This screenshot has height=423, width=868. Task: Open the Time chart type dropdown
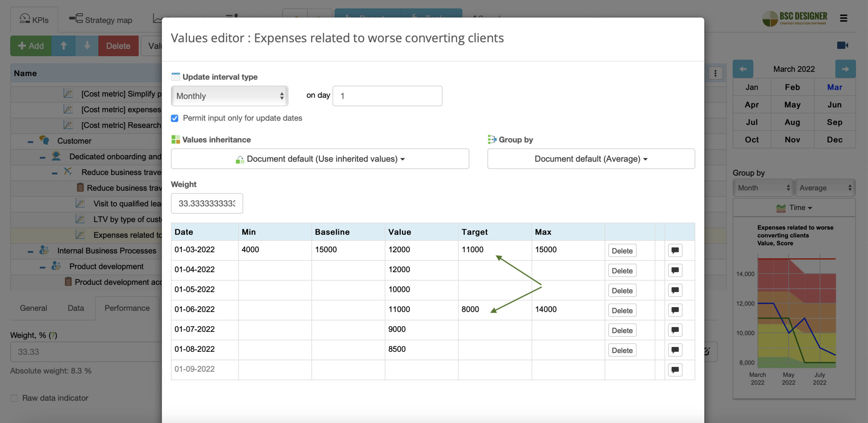[x=794, y=207]
